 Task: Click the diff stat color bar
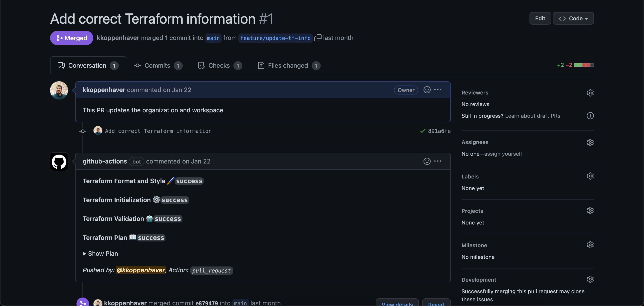[584, 65]
